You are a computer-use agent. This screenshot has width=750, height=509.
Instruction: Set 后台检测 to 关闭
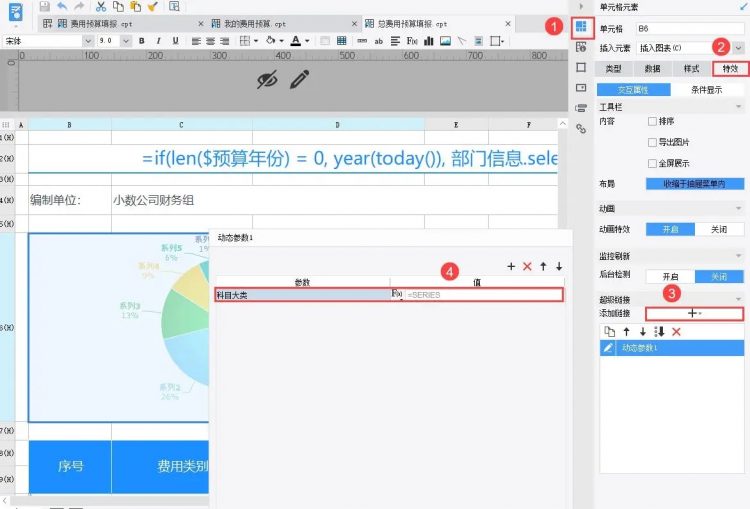[719, 277]
